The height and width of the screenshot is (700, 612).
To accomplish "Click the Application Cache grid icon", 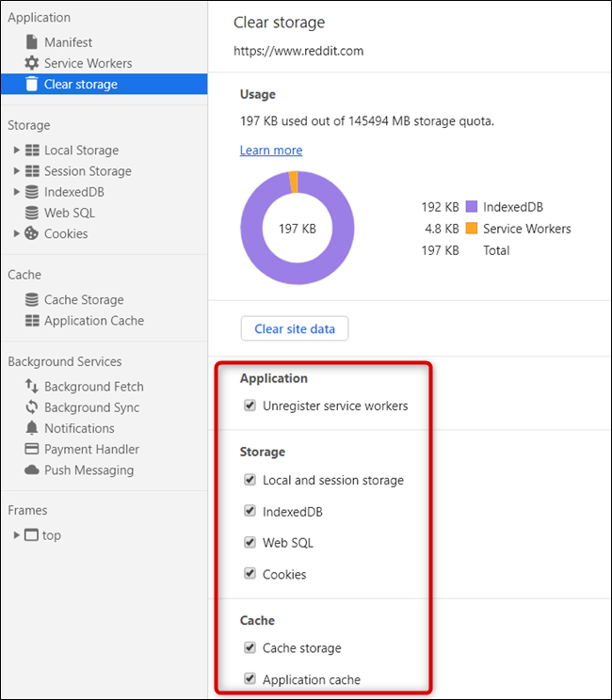I will coord(32,321).
